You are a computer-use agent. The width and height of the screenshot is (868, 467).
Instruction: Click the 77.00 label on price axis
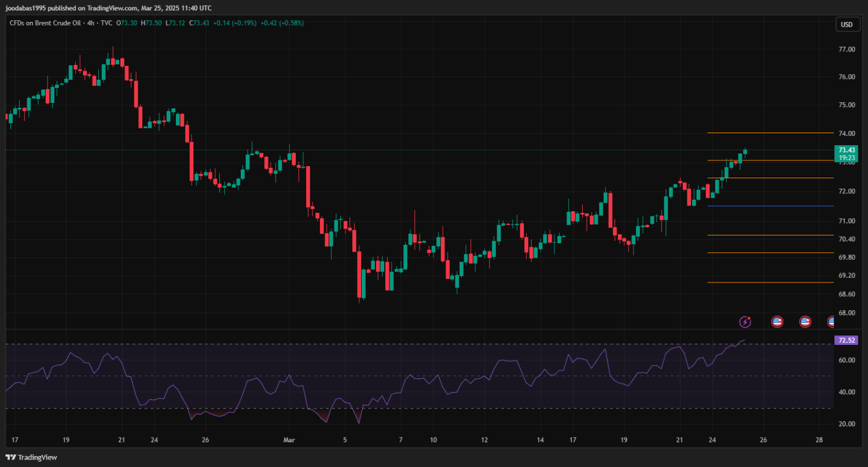tap(847, 49)
